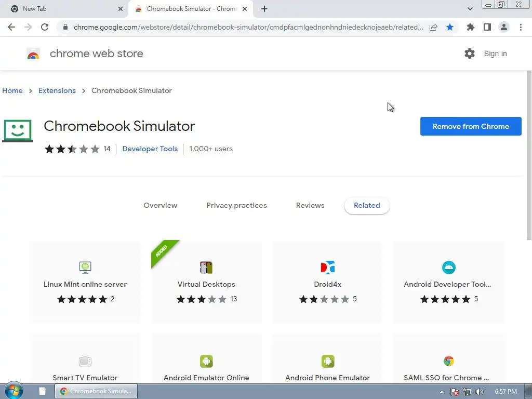This screenshot has width=532, height=399.
Task: Click the Smart TV Emulator icon
Action: coord(85,362)
